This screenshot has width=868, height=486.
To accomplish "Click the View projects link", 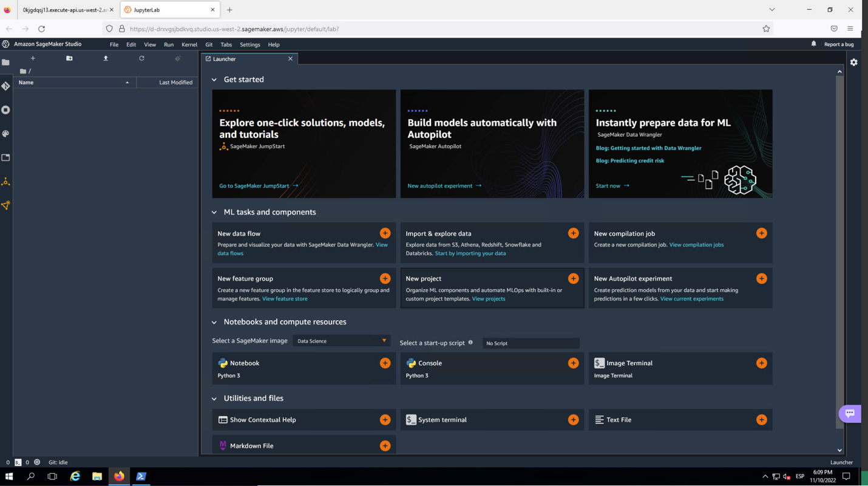I will tap(489, 299).
